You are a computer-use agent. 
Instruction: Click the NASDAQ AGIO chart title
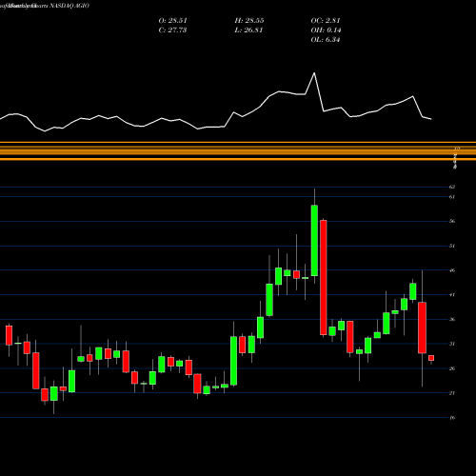(x=45, y=6)
